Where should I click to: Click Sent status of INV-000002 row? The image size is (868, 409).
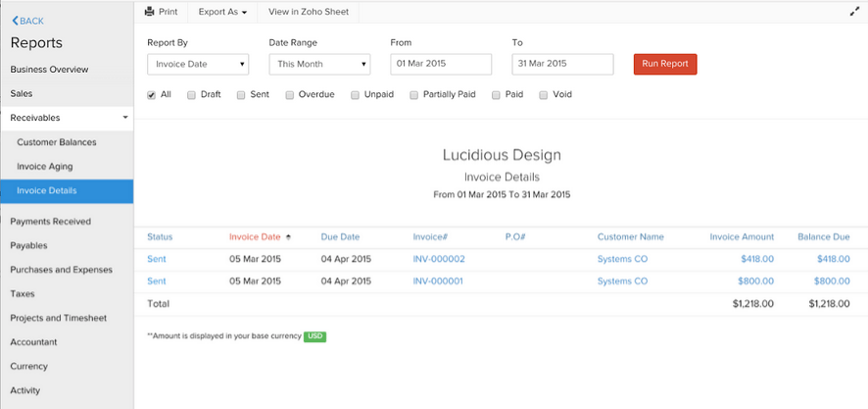(x=157, y=259)
